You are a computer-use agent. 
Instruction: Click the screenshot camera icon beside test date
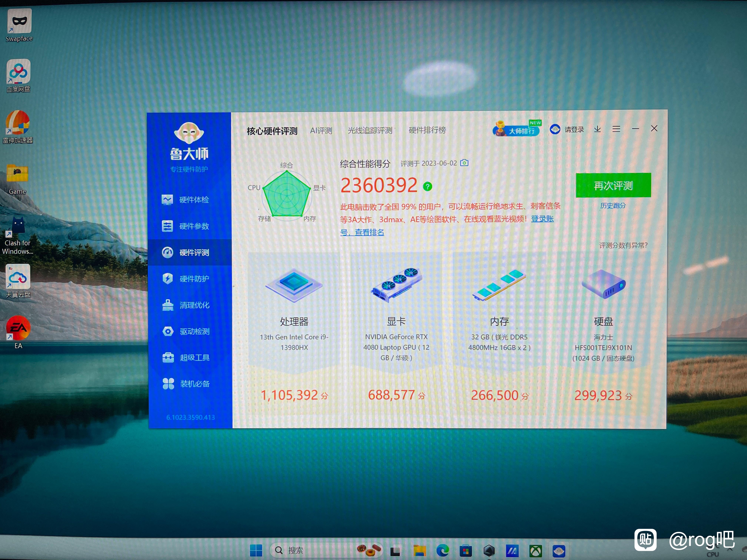click(x=465, y=163)
